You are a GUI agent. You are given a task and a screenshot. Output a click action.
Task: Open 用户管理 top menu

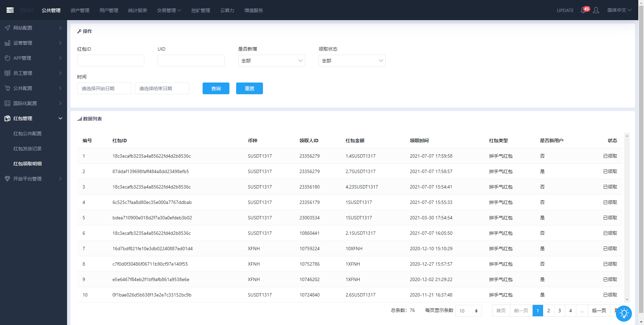(109, 10)
